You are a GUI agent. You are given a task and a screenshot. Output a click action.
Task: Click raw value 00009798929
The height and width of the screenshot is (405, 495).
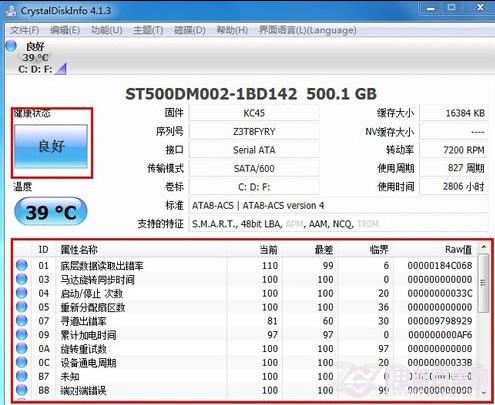[440, 321]
